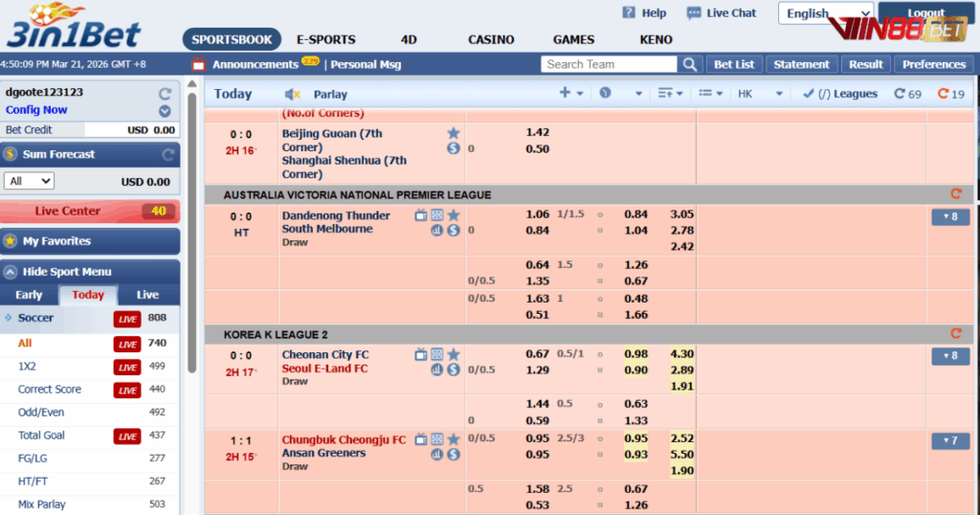Click the live TV icon for Dandenong Thunder
980x515 pixels.
click(421, 215)
